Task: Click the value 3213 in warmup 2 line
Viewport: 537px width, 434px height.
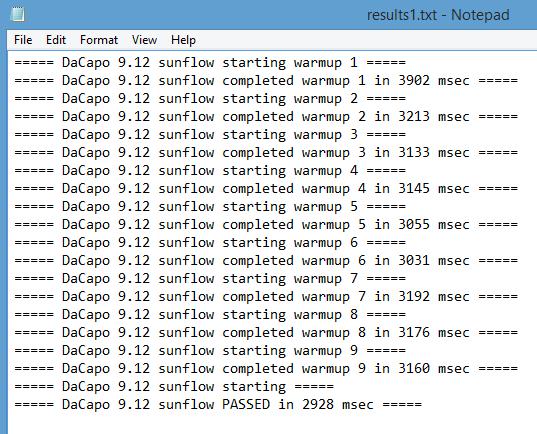Action: [414, 116]
